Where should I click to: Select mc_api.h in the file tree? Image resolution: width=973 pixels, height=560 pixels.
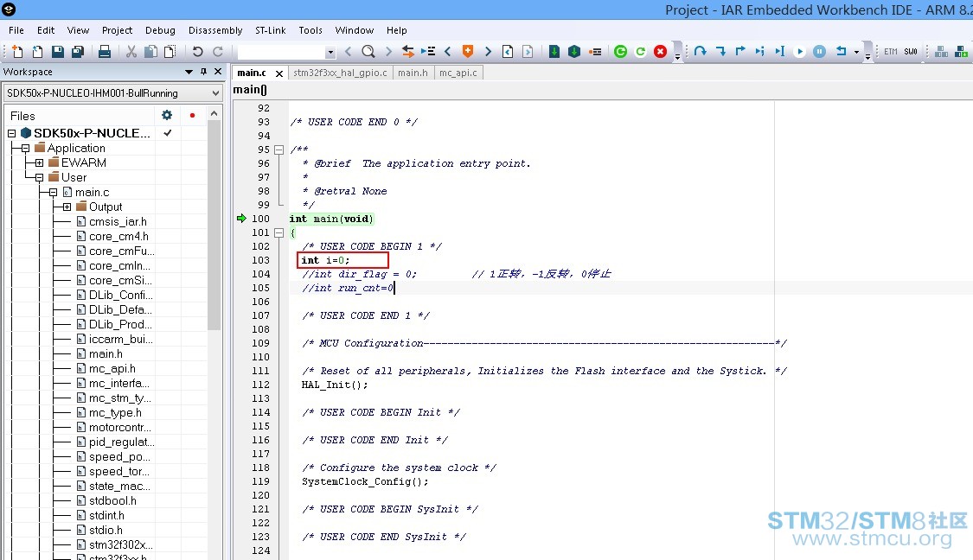pos(112,368)
